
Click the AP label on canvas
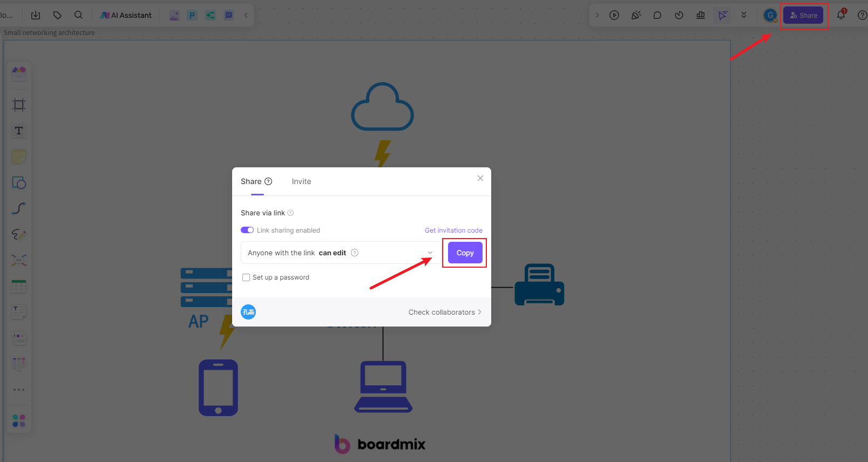(x=198, y=321)
